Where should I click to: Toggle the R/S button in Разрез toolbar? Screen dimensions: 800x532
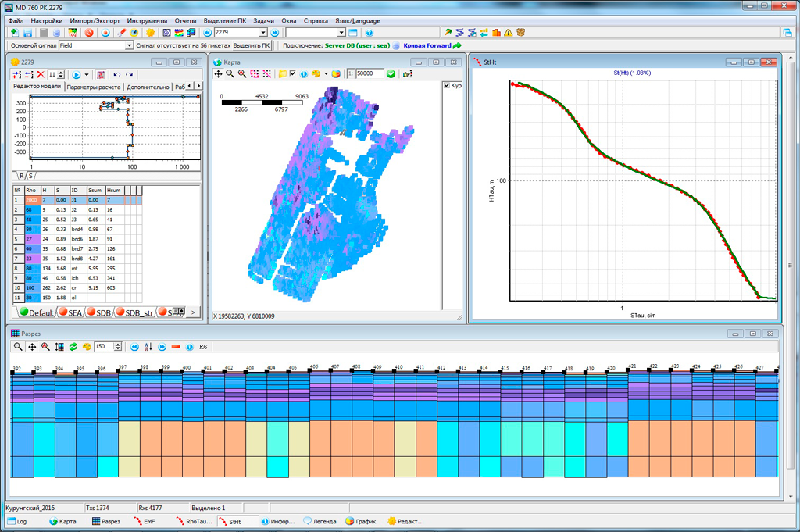coord(203,346)
